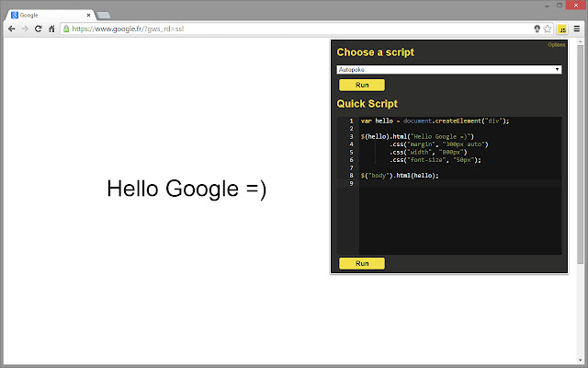
Task: Click the "Hello Google =)" page text
Action: [x=187, y=189]
